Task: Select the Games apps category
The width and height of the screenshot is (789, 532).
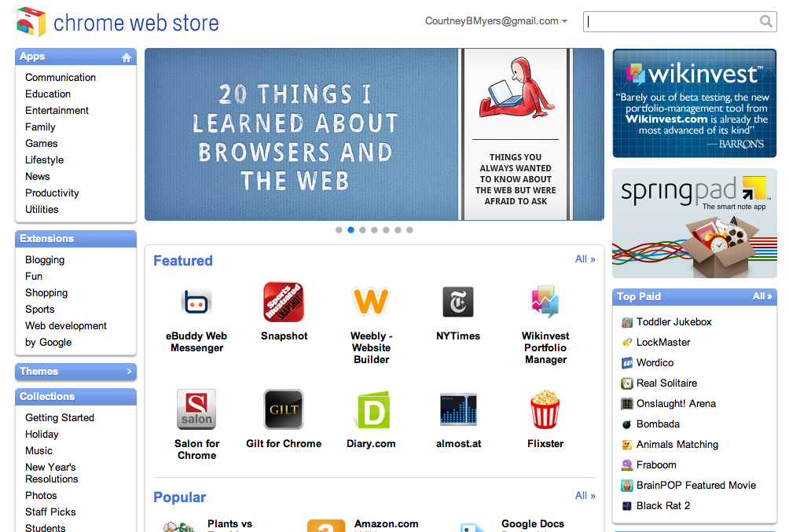Action: 42,144
